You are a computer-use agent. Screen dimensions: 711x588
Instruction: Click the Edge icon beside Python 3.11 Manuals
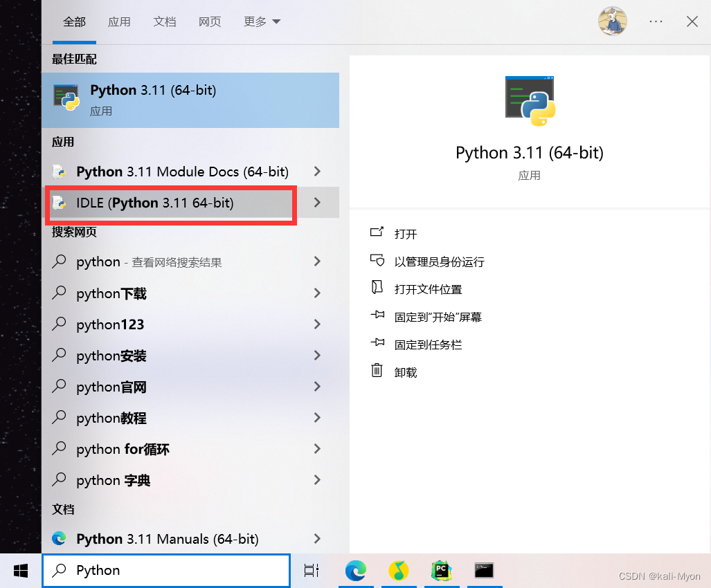[x=59, y=538]
